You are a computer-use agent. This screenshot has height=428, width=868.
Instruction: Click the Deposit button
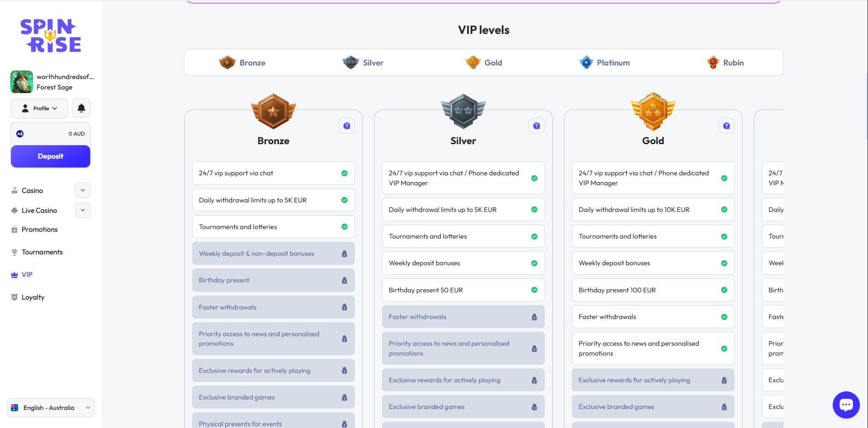click(51, 156)
